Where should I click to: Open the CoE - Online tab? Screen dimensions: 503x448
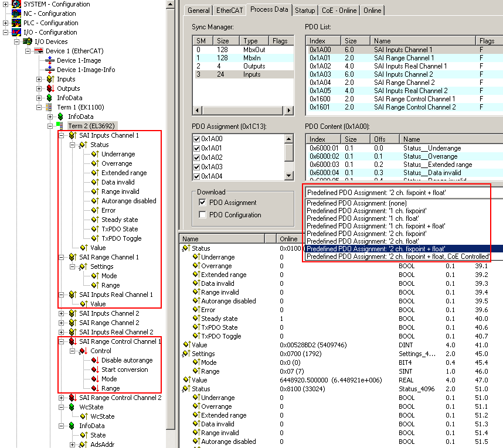[x=339, y=11]
